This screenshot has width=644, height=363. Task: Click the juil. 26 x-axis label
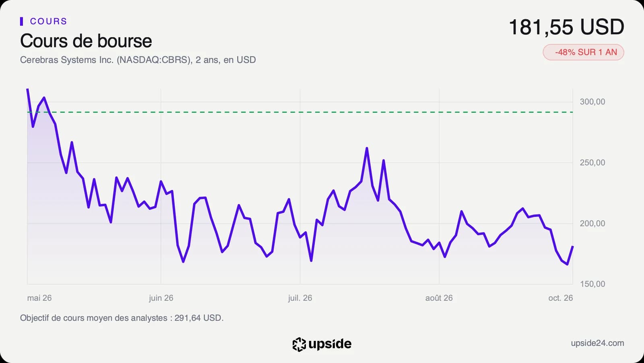(x=300, y=298)
